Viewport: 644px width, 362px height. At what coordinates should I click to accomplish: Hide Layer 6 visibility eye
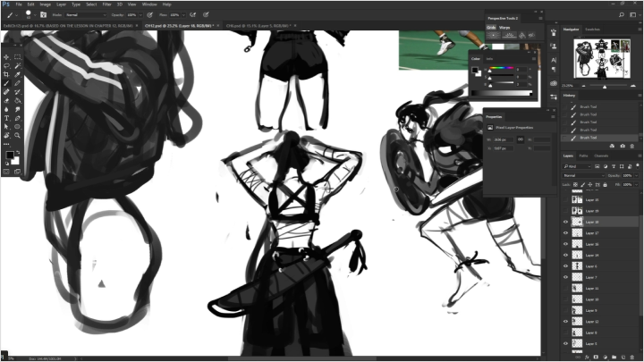pos(565,266)
